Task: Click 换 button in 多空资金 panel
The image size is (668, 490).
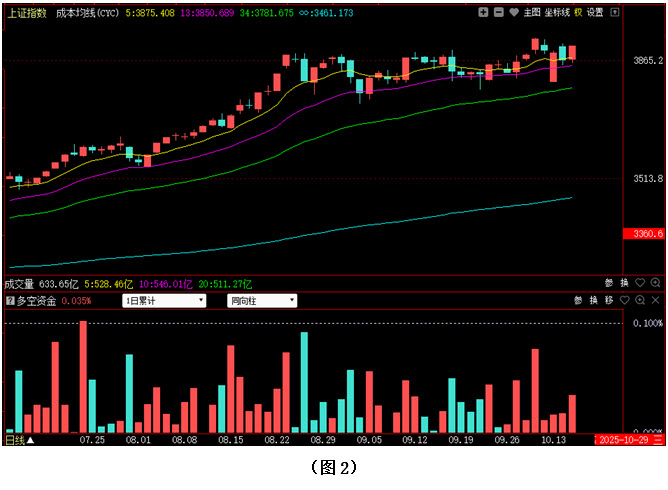Action: pyautogui.click(x=592, y=300)
